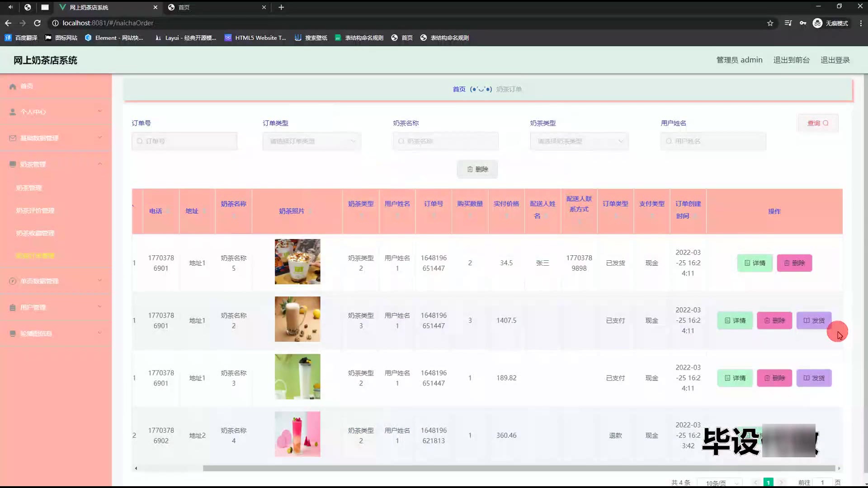Viewport: 868px width, 488px height.
Task: Click the 已发货 status cell
Action: (x=615, y=263)
